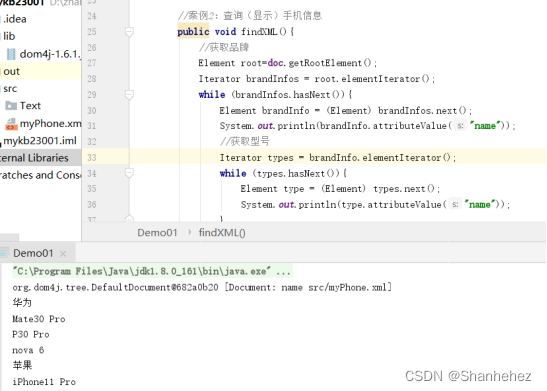547x391 pixels.
Task: Click 'brandInfos.hasNext()' on line 29
Action: pos(289,95)
